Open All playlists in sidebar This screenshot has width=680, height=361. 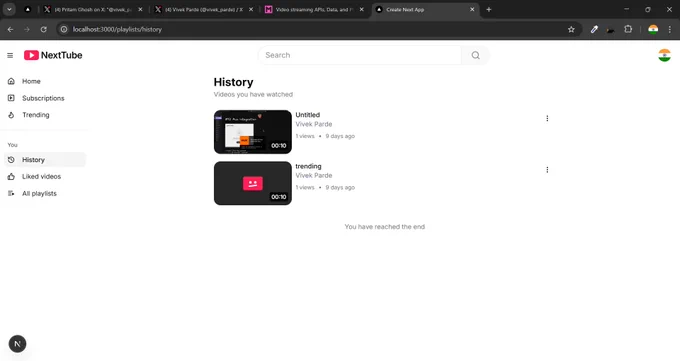coord(46,194)
